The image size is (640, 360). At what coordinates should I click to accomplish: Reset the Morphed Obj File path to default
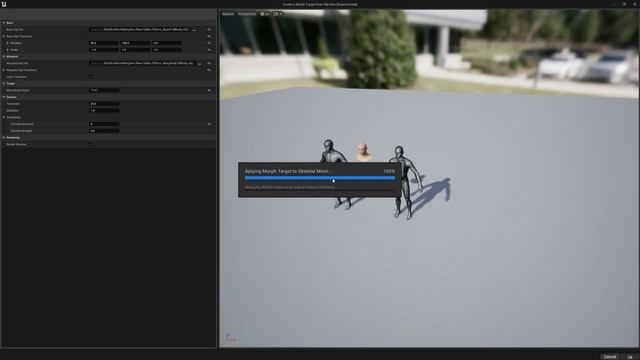point(209,63)
